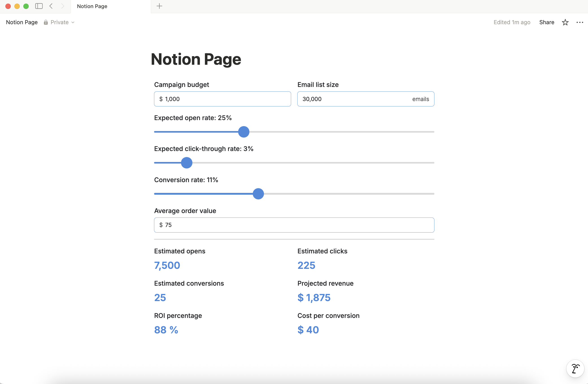588x384 pixels.
Task: Click Notion Page in the breadcrumb
Action: [x=22, y=22]
